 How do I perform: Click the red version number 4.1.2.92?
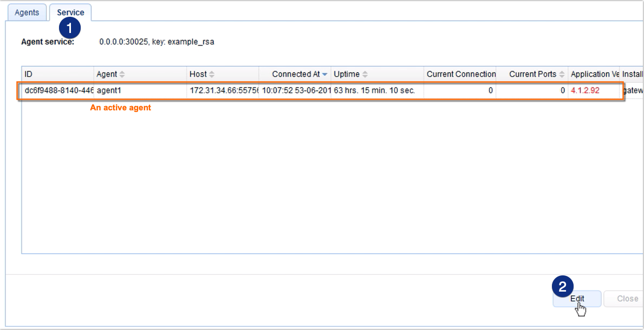(584, 90)
